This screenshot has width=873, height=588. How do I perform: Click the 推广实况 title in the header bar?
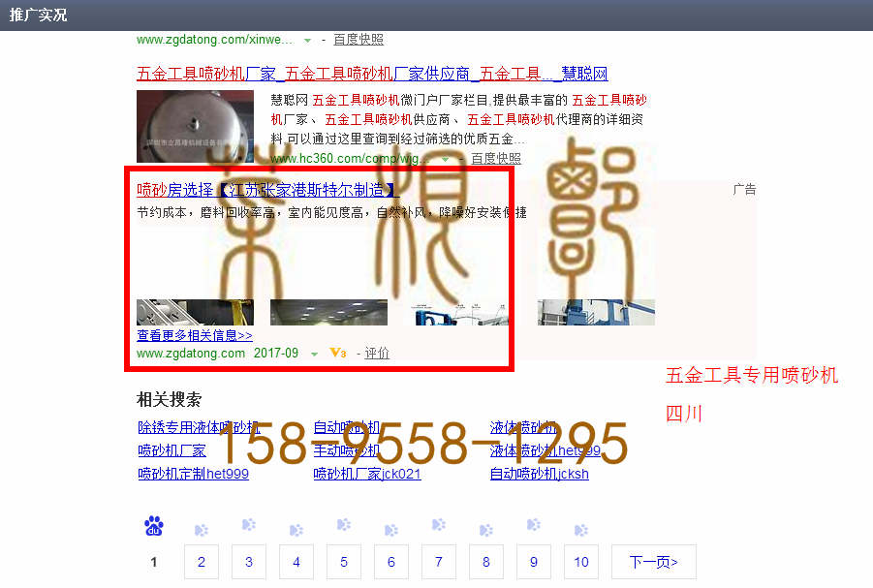click(38, 15)
